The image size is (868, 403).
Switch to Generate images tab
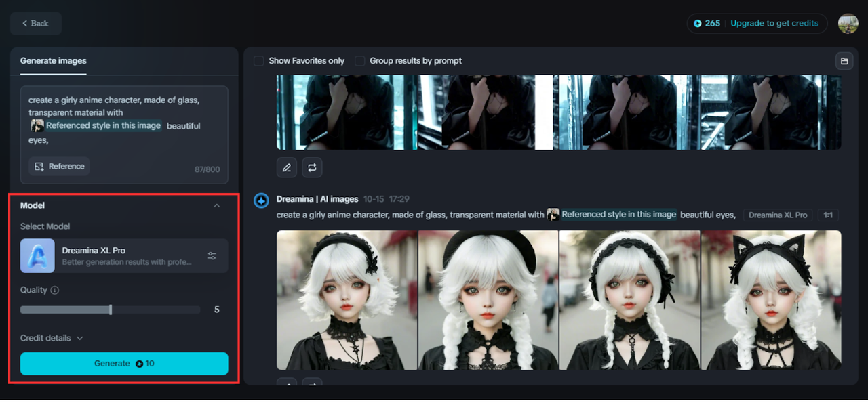click(54, 60)
